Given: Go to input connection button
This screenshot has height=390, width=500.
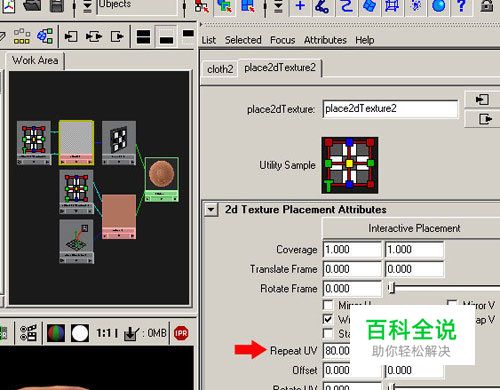Looking at the screenshot, I should coord(482,100).
